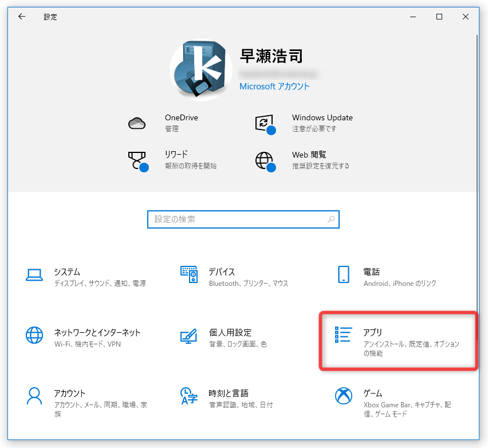Open Web 閲覧 推奨設定を復元する entry
This screenshot has height=448, width=488.
point(321,160)
